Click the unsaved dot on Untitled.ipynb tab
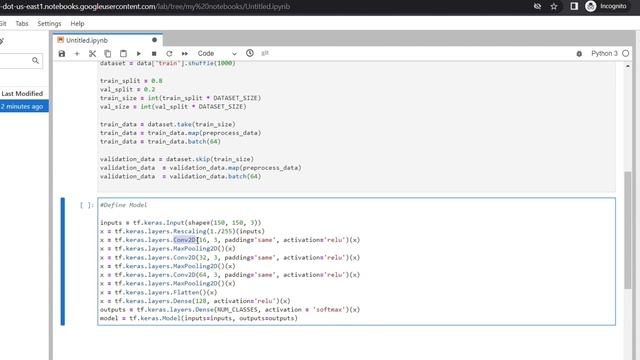640x360 pixels. (x=154, y=40)
